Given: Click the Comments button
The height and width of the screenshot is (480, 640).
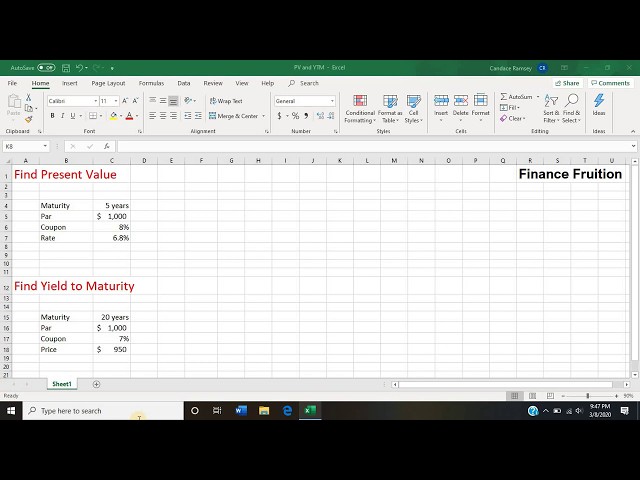Looking at the screenshot, I should coord(611,83).
